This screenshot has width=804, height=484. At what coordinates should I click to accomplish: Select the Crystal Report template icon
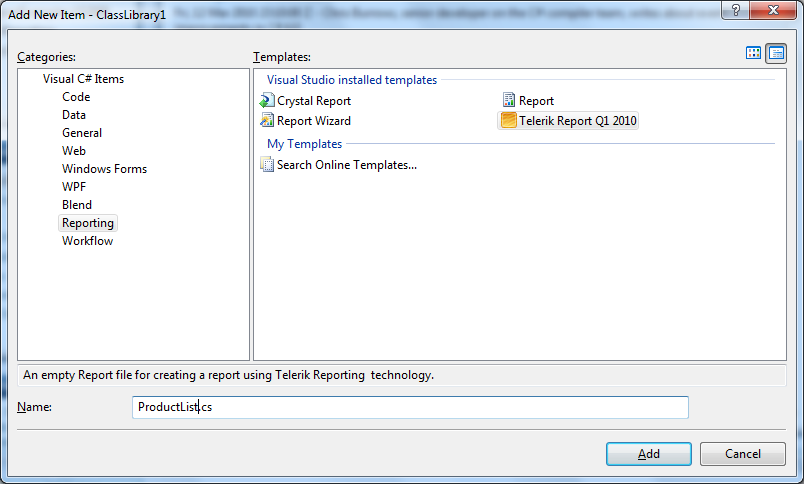point(267,100)
